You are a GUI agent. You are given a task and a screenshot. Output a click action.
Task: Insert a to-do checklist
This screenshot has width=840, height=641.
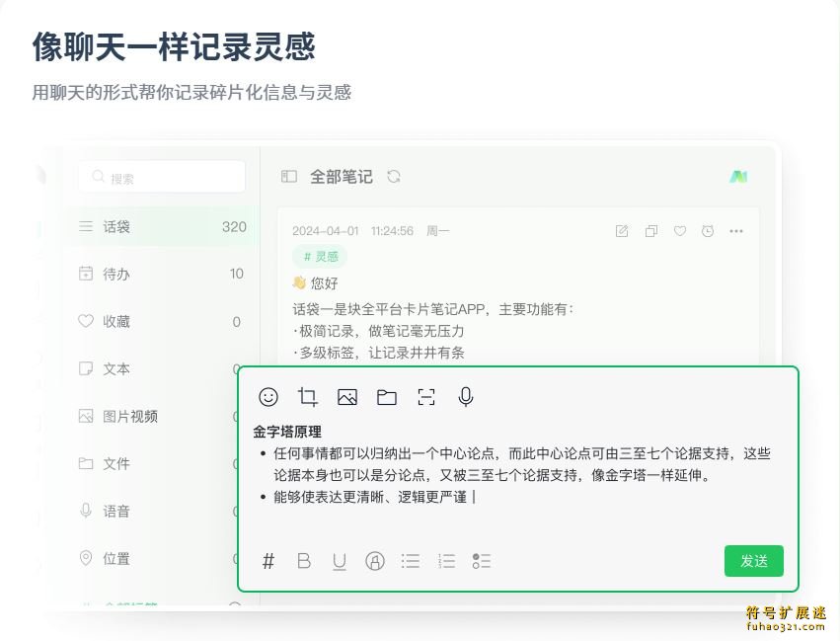point(481,561)
